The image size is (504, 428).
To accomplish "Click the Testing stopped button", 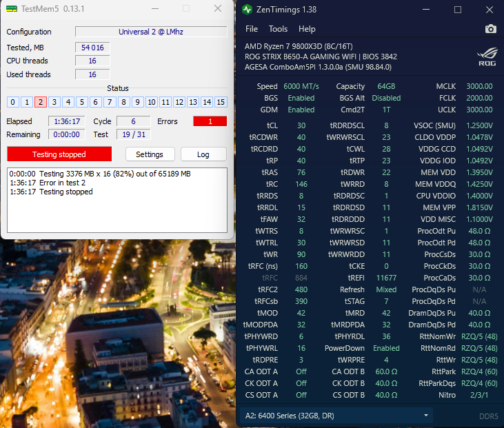I will tap(59, 154).
